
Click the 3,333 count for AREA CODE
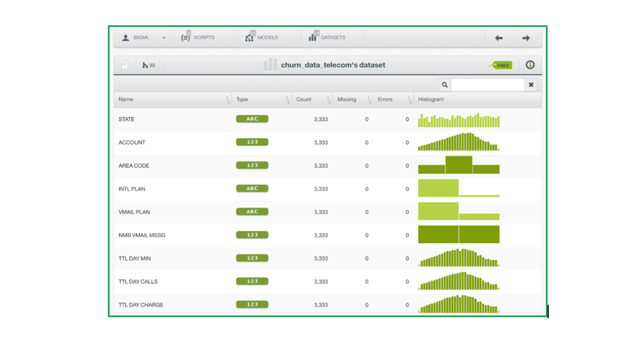[321, 166]
